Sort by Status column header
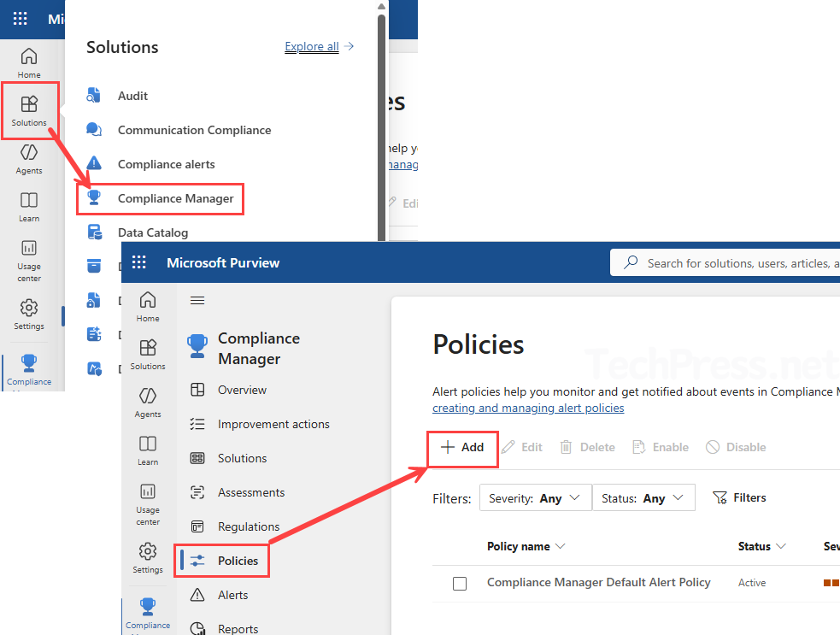 (761, 547)
